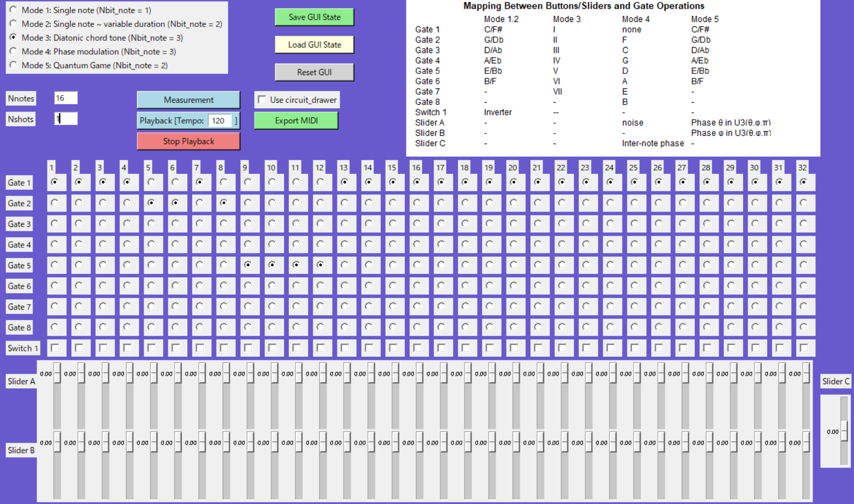The image size is (854, 504).
Task: Select Gate 2 radio button in column 1
Action: pos(54,203)
